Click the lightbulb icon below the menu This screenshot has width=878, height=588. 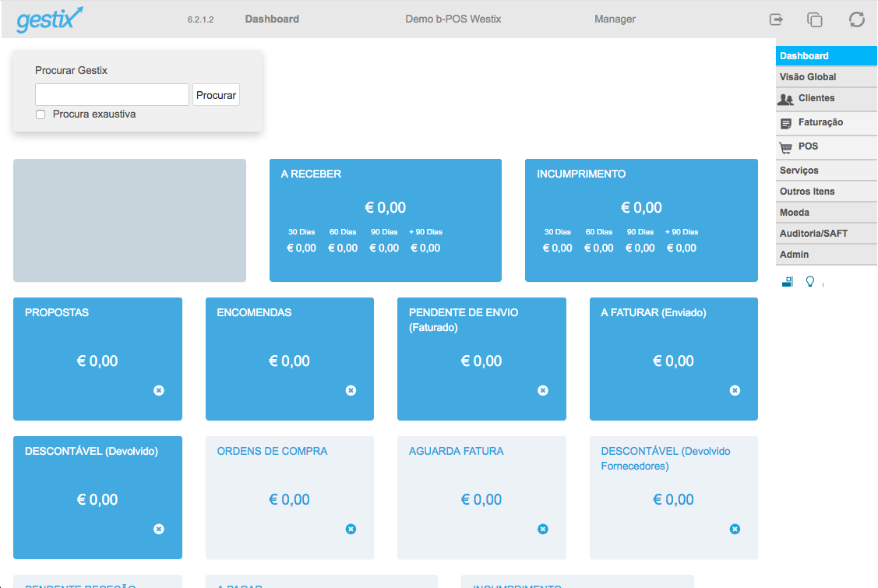[809, 281]
